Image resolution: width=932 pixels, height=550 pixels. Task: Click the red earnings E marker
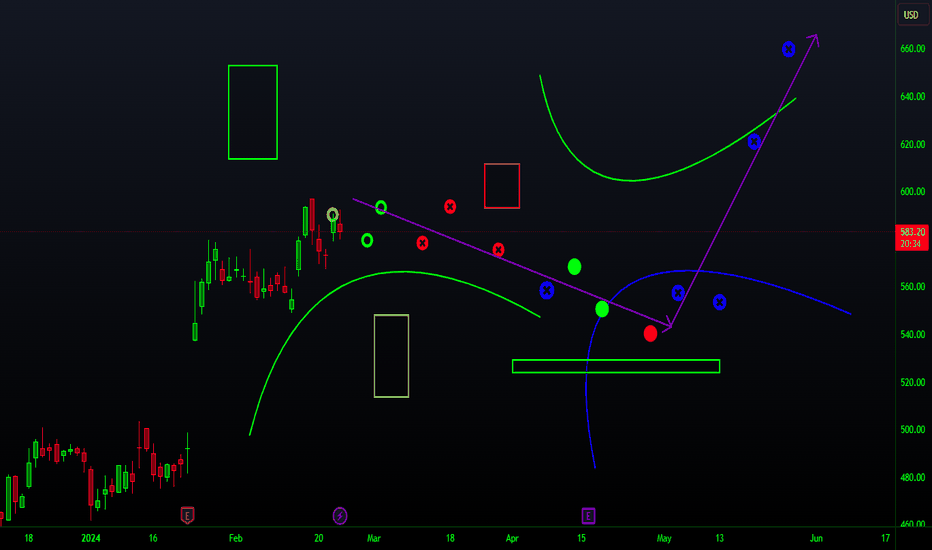187,516
